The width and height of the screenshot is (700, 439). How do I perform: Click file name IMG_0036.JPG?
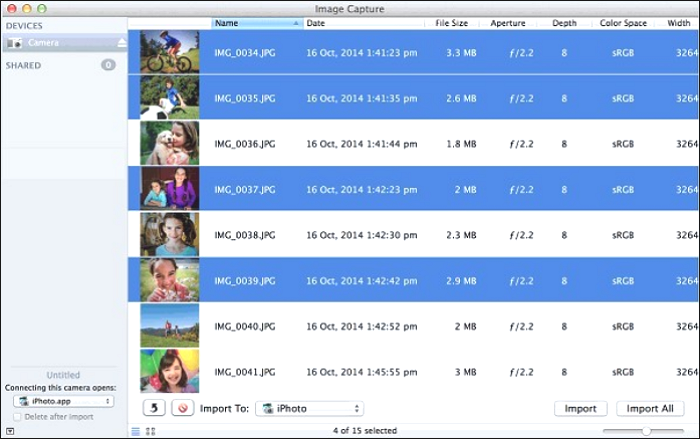245,144
